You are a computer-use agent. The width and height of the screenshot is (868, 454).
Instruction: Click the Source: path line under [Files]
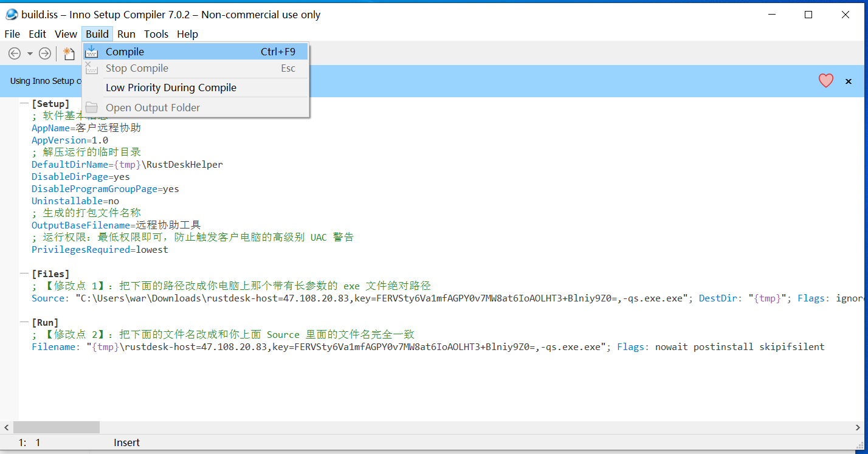click(x=449, y=298)
